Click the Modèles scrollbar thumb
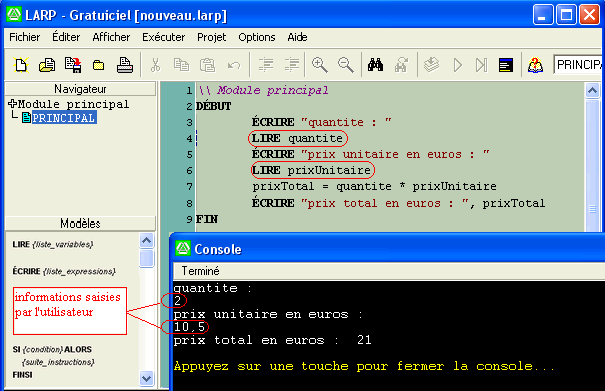Screen dimensions: 605x391 pos(147,259)
